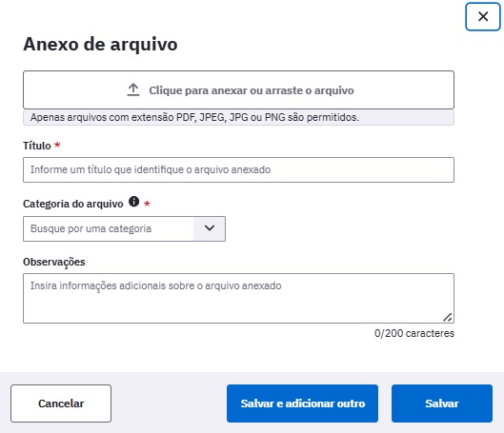Close the Anexo de arquivo dialog
The width and height of the screenshot is (504, 433).
click(x=483, y=16)
